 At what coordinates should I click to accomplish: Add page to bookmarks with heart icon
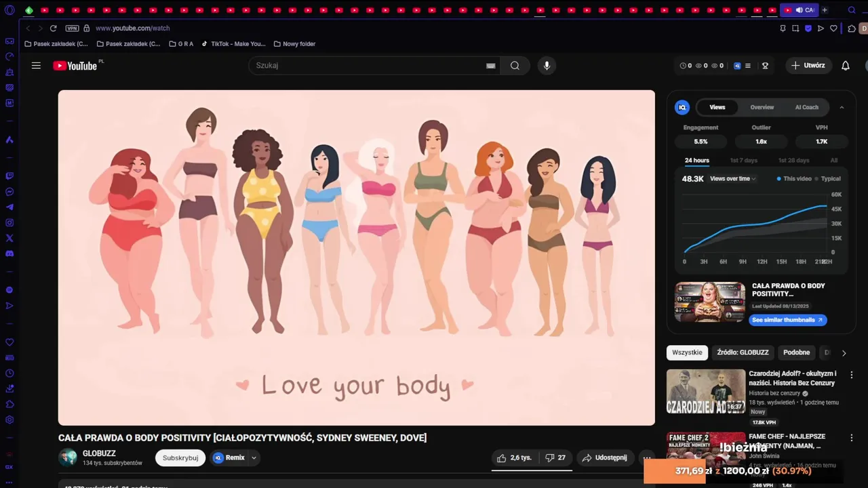click(833, 28)
